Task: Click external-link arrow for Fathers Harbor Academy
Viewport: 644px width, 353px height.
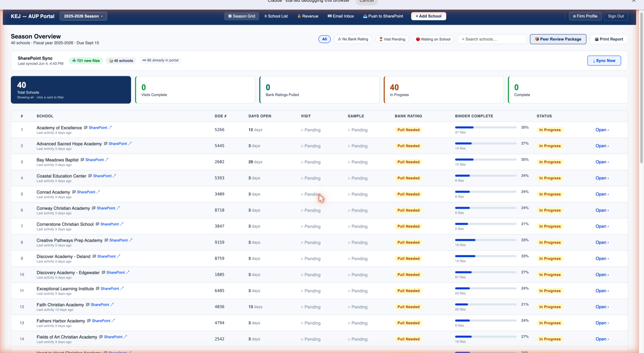Action: pos(113,321)
